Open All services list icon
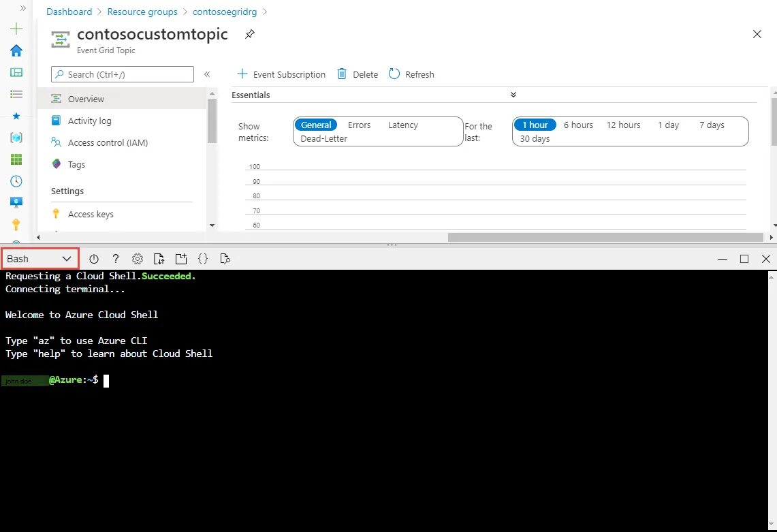 16,94
